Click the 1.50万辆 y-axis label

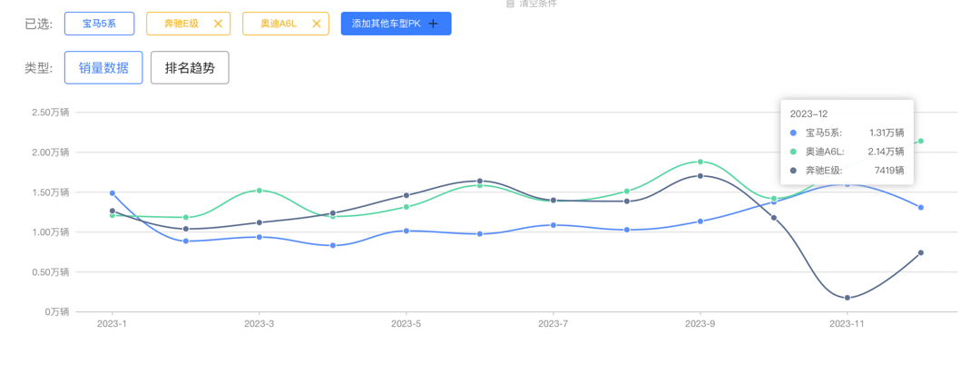51,192
